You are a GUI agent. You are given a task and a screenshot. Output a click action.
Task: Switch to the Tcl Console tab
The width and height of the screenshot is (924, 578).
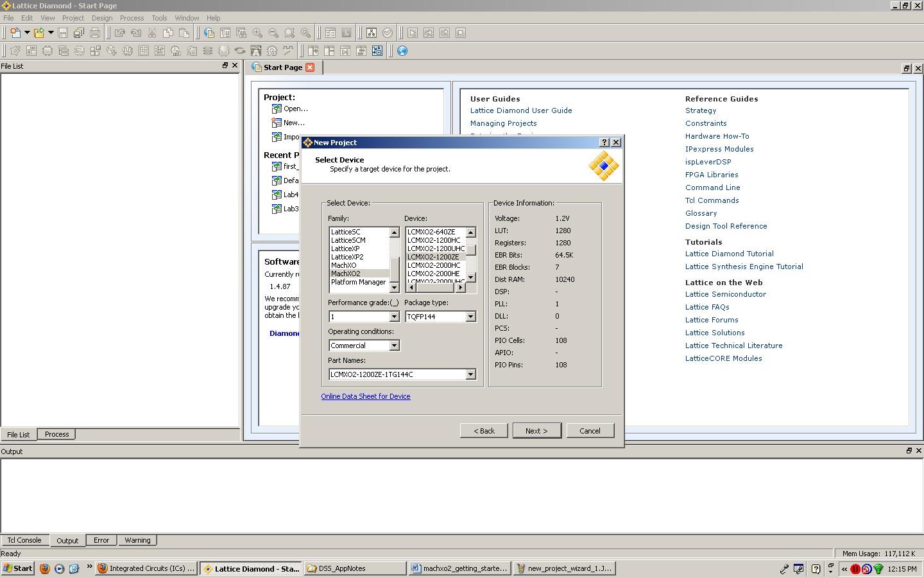click(x=24, y=540)
